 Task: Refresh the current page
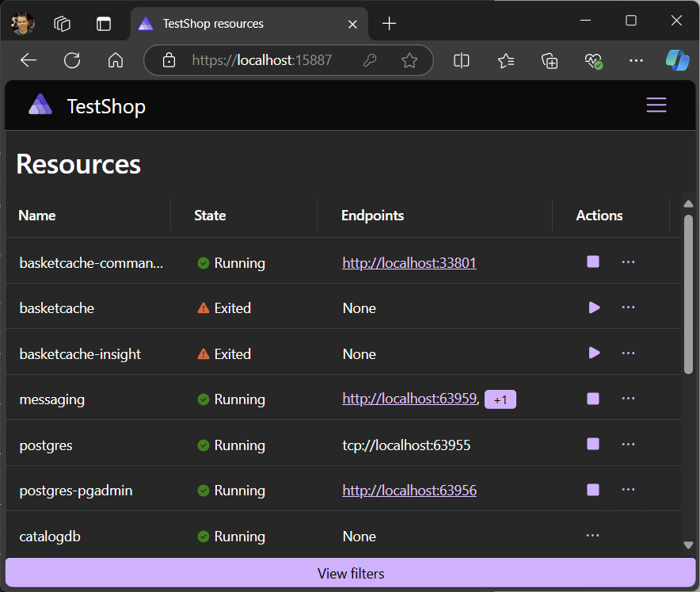pyautogui.click(x=72, y=60)
